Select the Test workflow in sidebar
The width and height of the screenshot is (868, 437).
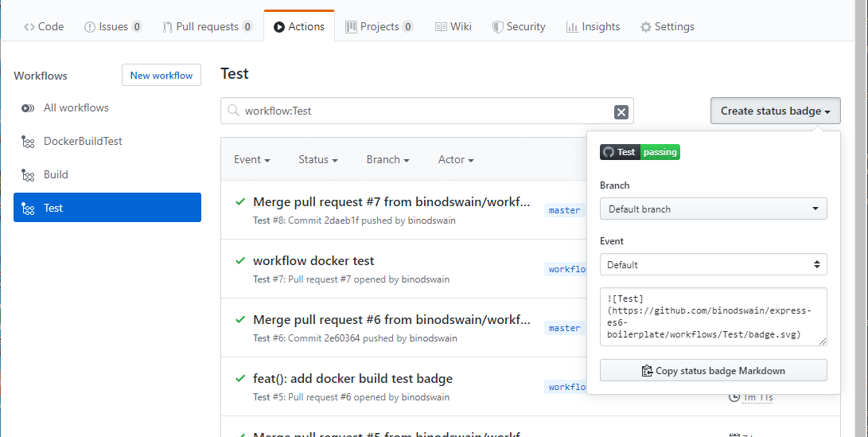click(x=107, y=208)
